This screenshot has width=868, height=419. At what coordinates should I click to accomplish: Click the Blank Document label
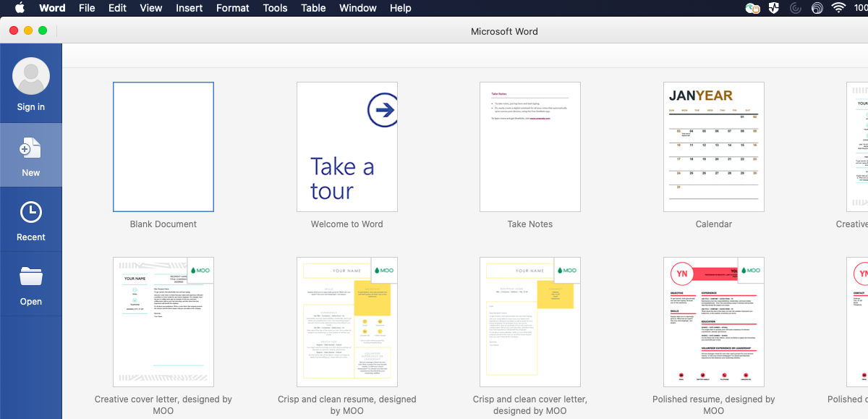[x=163, y=224]
